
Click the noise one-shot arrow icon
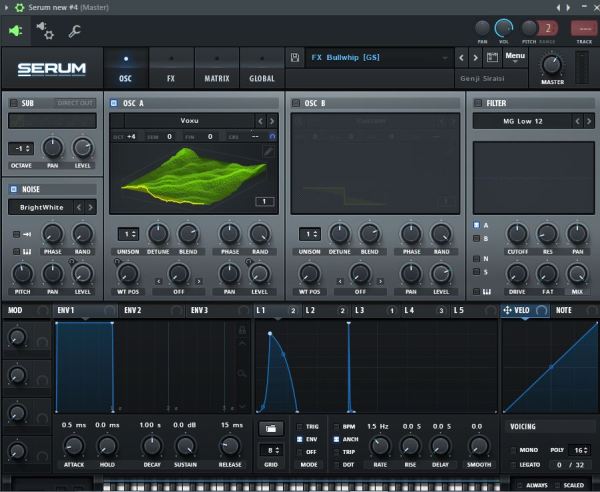[28, 234]
